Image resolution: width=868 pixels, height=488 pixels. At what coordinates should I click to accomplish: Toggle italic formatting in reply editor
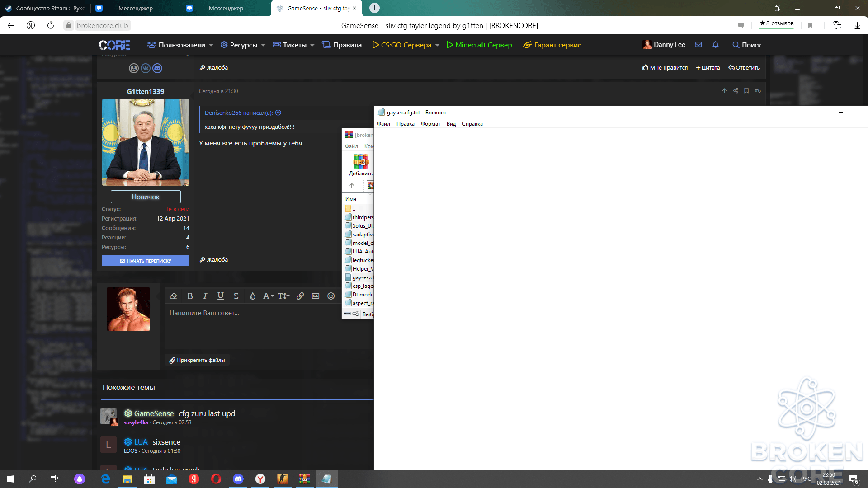click(205, 296)
